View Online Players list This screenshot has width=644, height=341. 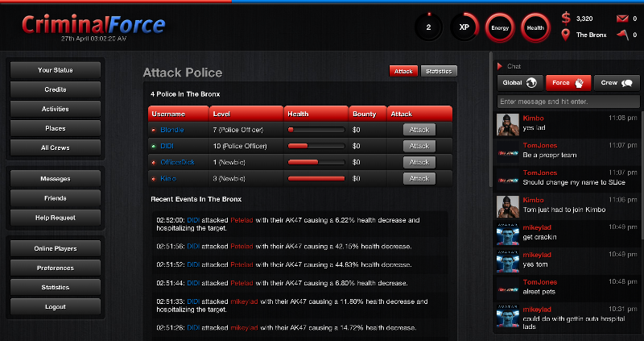click(56, 248)
